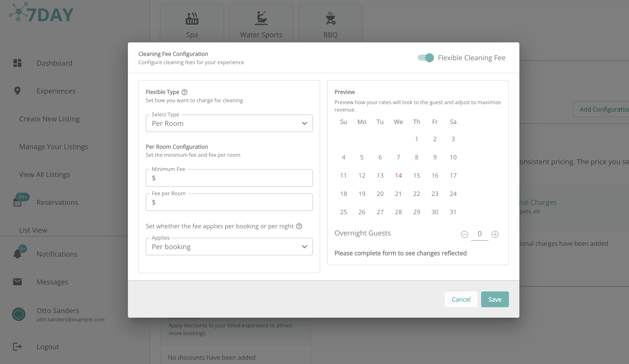The height and width of the screenshot is (364, 629).
Task: Click the Dashboard grid icon
Action: (17, 63)
